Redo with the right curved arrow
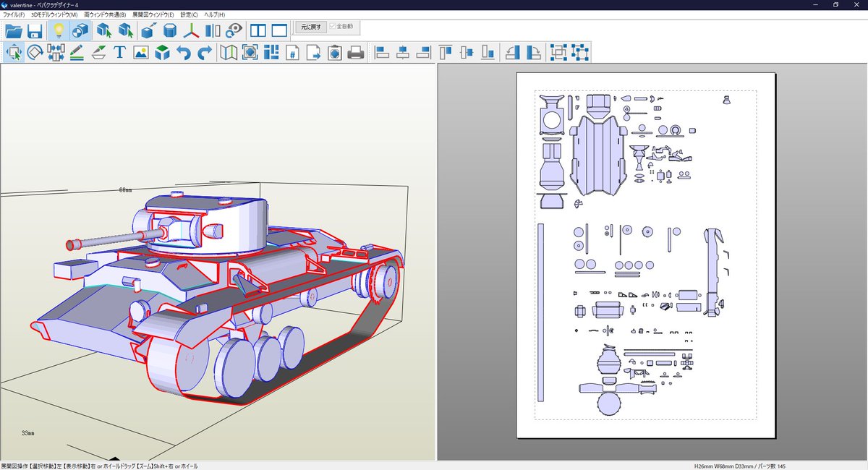The width and height of the screenshot is (868, 470). tap(205, 53)
